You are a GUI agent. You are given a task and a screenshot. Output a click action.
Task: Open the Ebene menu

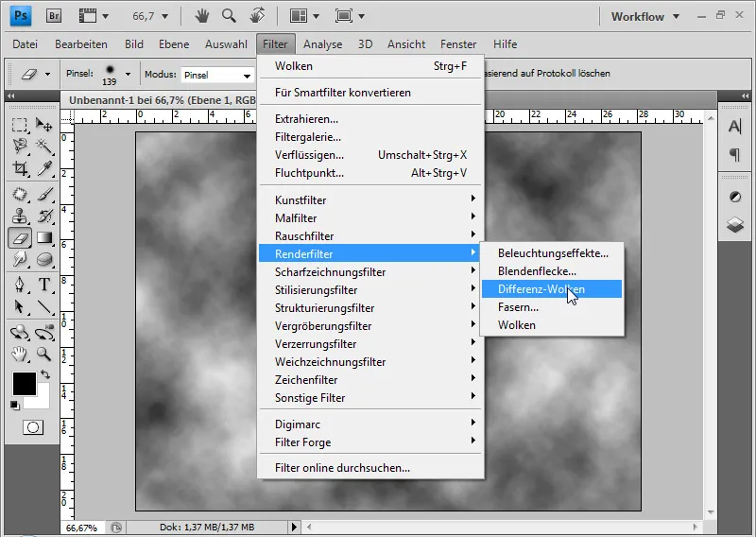click(x=174, y=44)
